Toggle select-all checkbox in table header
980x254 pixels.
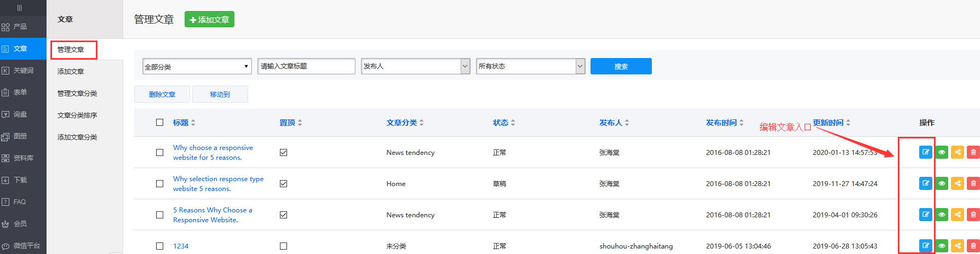[159, 123]
